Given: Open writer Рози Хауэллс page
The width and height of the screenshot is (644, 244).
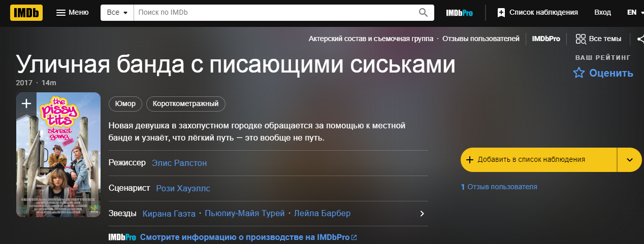Looking at the screenshot, I should 183,188.
